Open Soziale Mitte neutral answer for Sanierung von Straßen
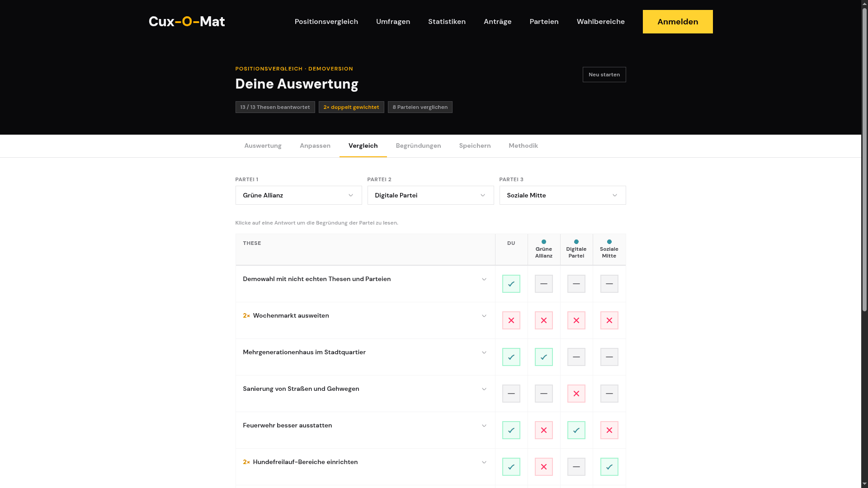The image size is (868, 488). [609, 394]
